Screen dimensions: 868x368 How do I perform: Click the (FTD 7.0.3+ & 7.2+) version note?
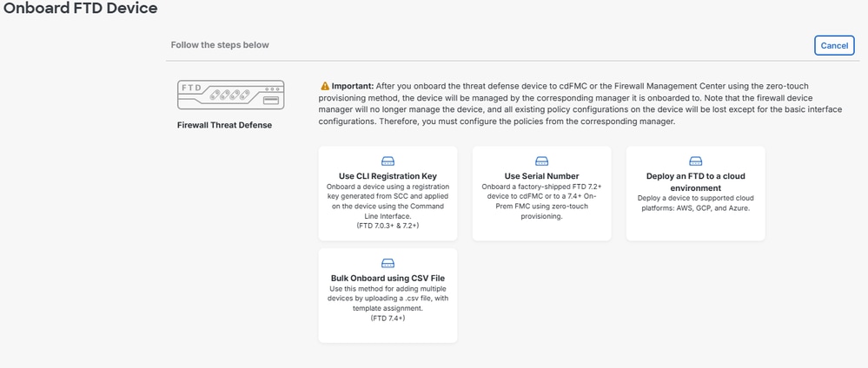tap(388, 226)
